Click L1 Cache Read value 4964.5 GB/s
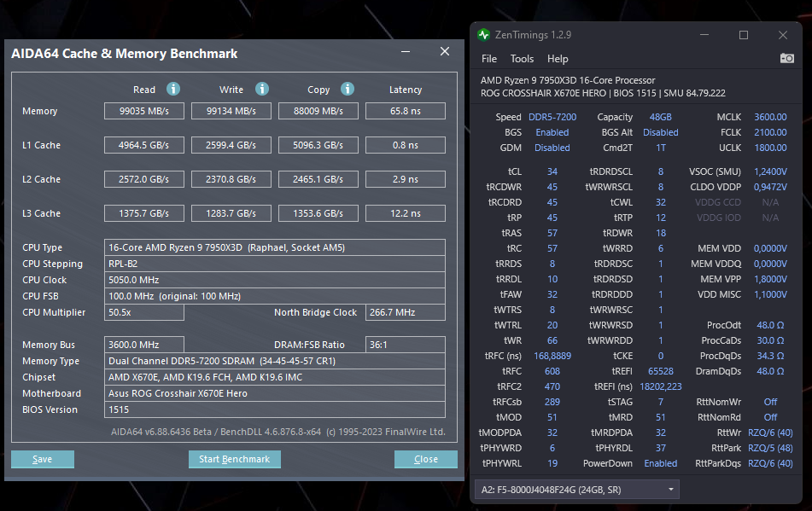Image resolution: width=812 pixels, height=511 pixels. click(144, 145)
